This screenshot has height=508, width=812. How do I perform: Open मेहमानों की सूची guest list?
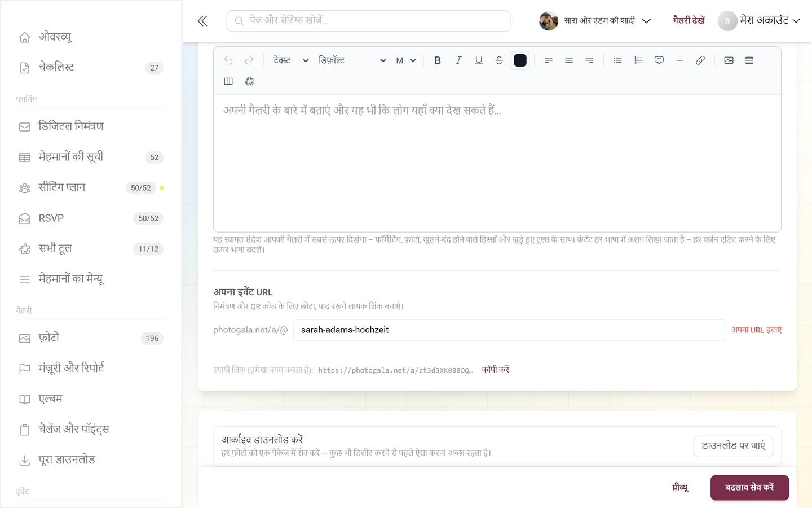[x=91, y=157]
